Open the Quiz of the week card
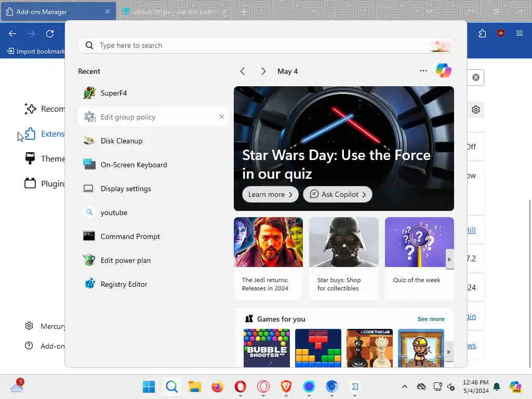 (419, 259)
